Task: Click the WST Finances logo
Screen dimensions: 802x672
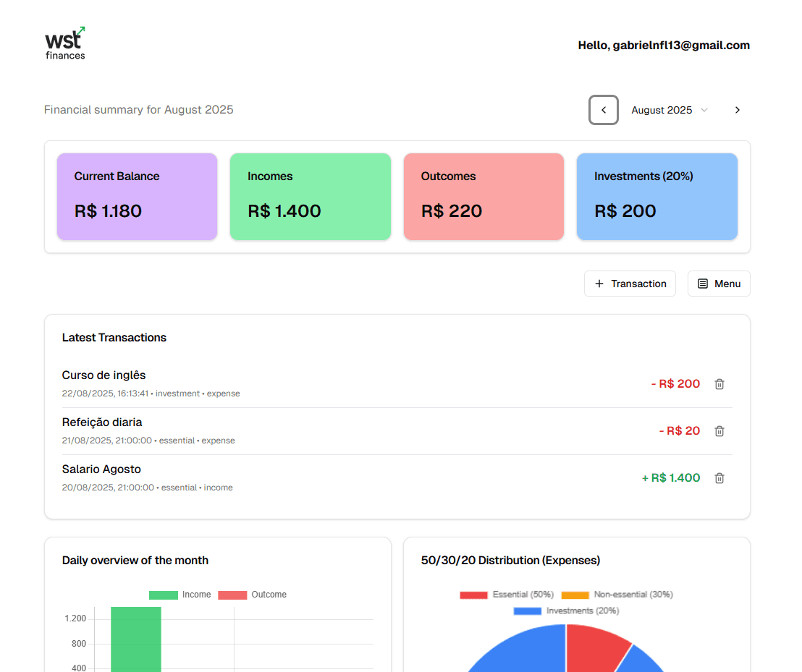Action: pos(65,44)
